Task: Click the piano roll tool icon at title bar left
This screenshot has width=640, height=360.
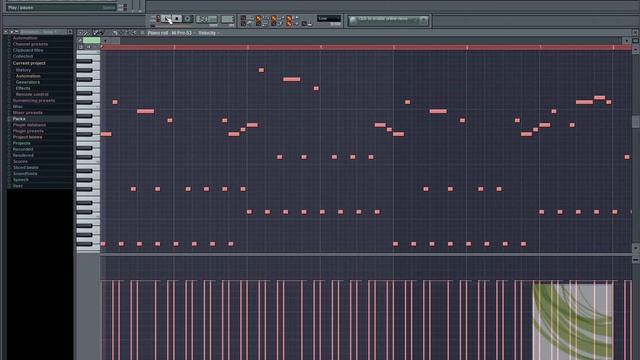Action: (x=80, y=33)
